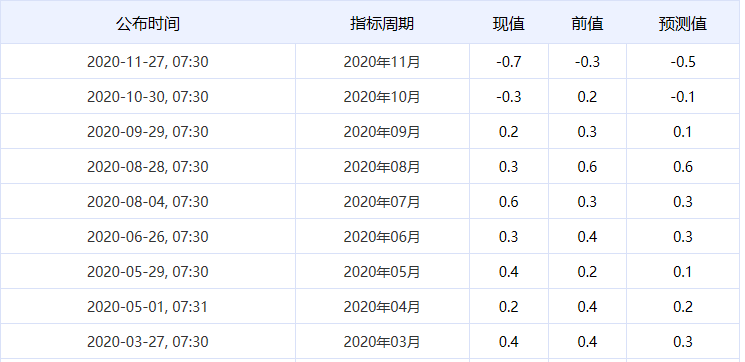This screenshot has height=362, width=745.
Task: Select release time 2020-05-01, 07:31
Action: (148, 307)
